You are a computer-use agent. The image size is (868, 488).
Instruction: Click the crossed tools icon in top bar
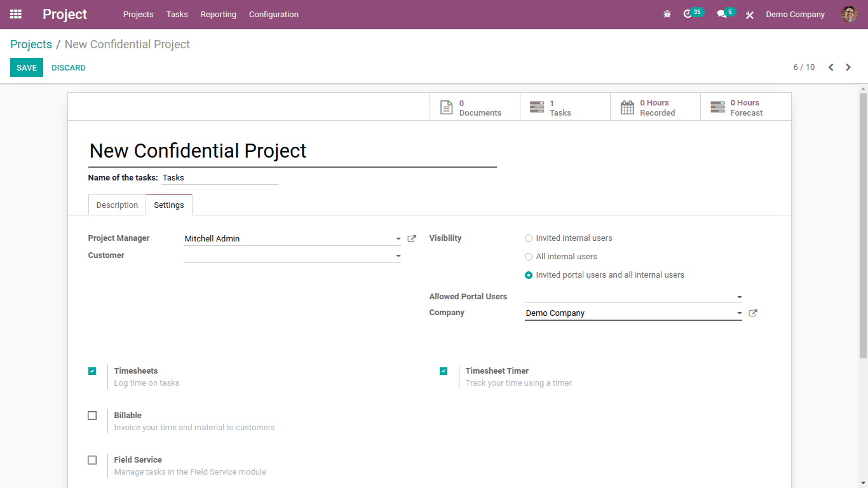coord(750,15)
